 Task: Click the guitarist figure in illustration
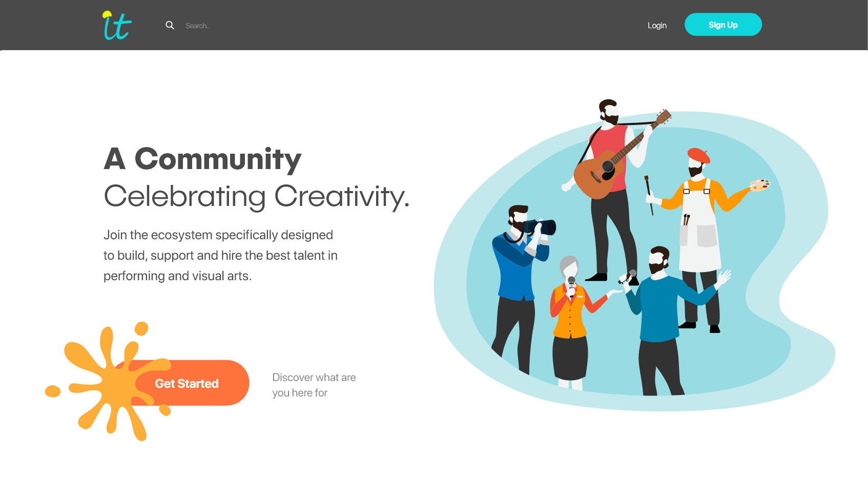(610, 191)
